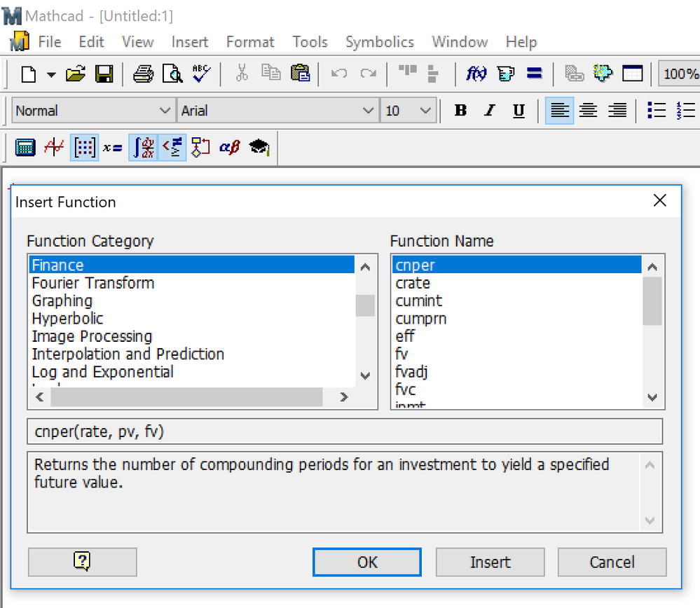The image size is (700, 608).
Task: Open the Greek symbol toolbar icon
Action: point(230,147)
